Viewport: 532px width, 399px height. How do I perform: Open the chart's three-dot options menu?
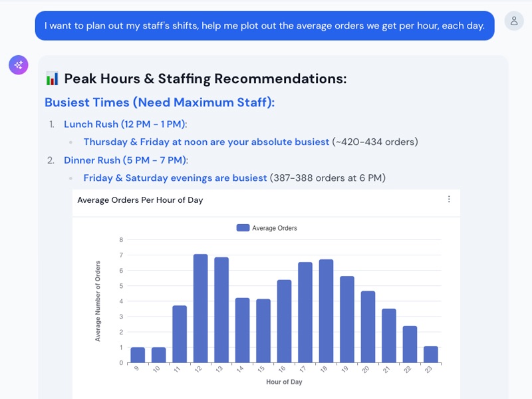click(x=449, y=199)
